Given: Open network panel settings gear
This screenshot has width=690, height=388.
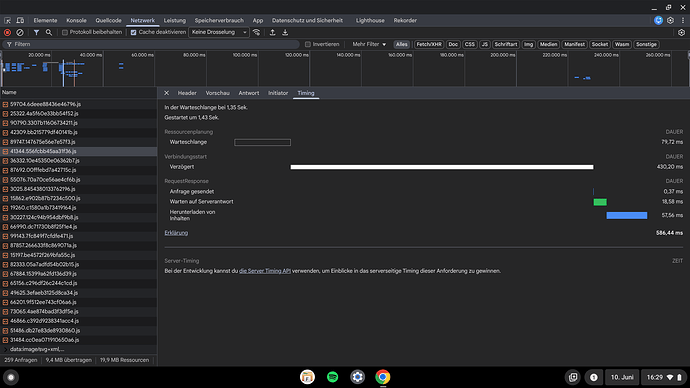Looking at the screenshot, I should (x=682, y=32).
